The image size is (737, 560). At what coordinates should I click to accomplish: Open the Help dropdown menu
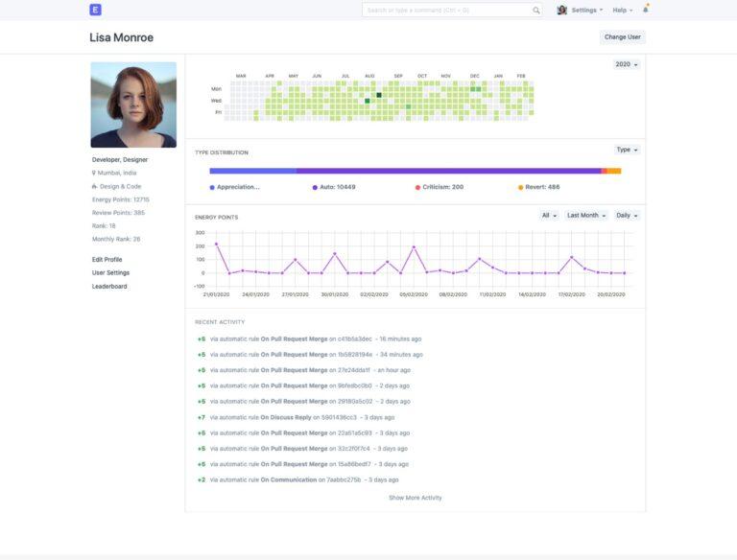[622, 10]
